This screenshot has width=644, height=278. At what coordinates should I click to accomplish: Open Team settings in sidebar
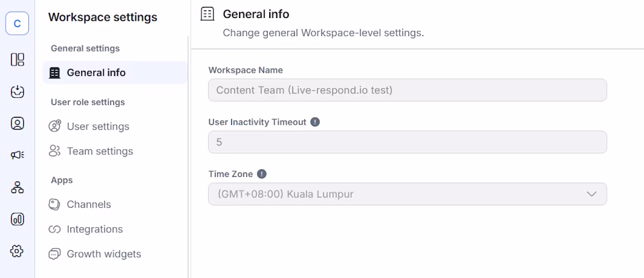pyautogui.click(x=100, y=151)
